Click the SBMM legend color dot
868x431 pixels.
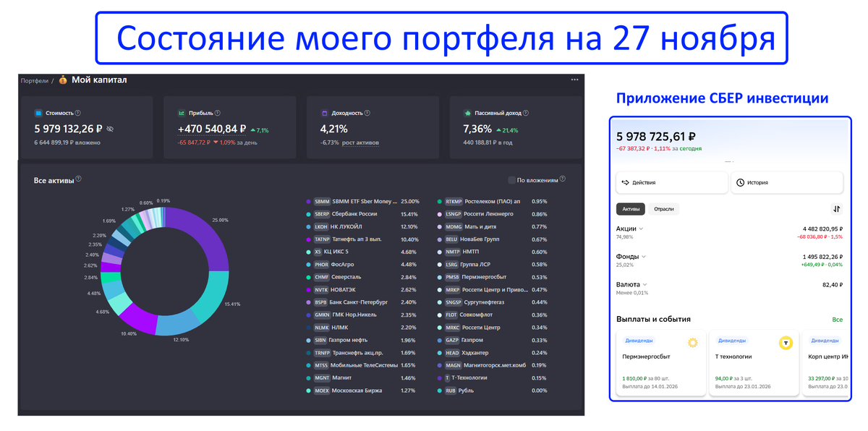coord(310,201)
